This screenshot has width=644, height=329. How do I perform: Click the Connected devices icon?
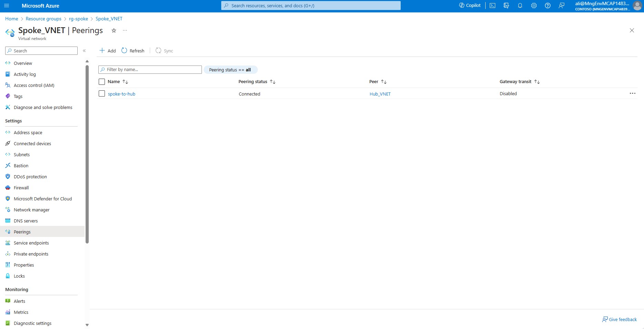8,143
